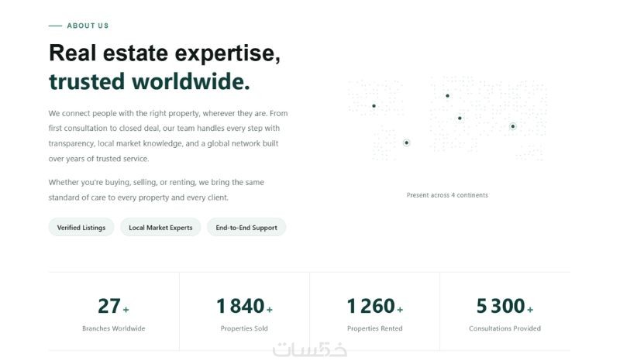620x364 pixels.
Task: Choose the Local Market Experts pill
Action: [x=160, y=227]
